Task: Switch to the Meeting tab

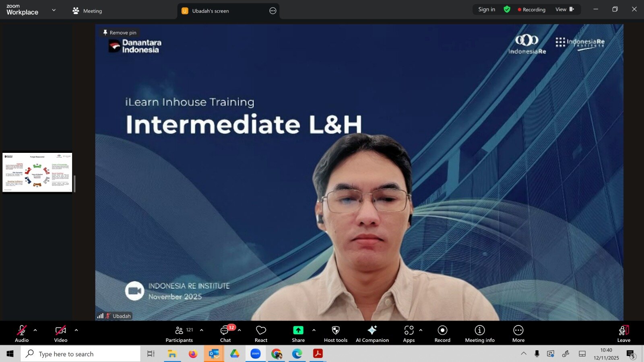Action: tap(87, 11)
